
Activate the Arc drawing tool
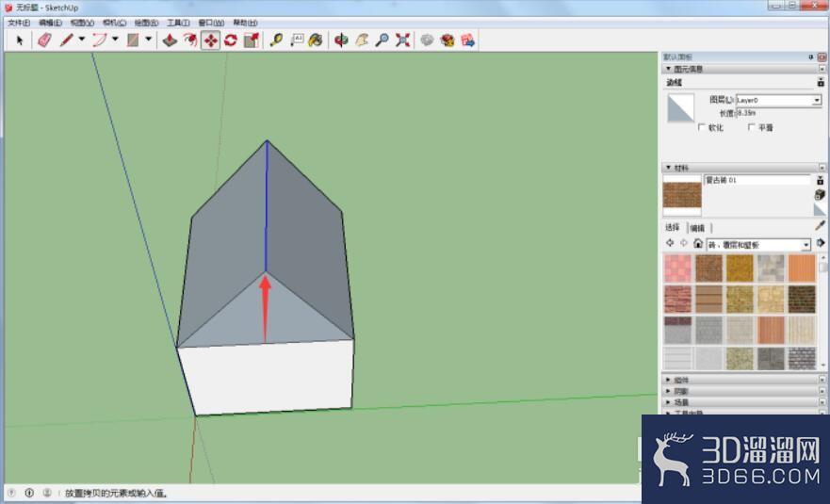click(x=100, y=41)
